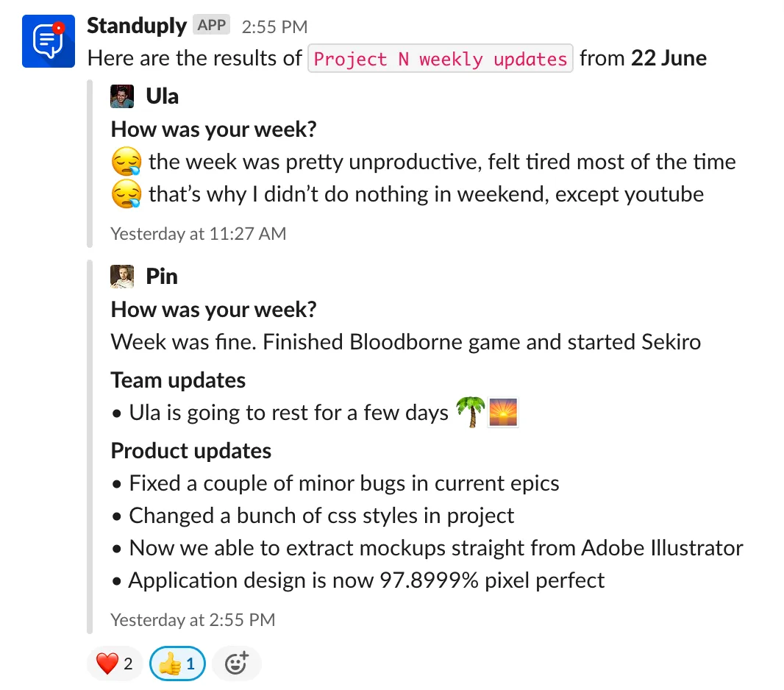Click the palm tree emoji in Team updates
This screenshot has width=784, height=690.
pyautogui.click(x=471, y=412)
